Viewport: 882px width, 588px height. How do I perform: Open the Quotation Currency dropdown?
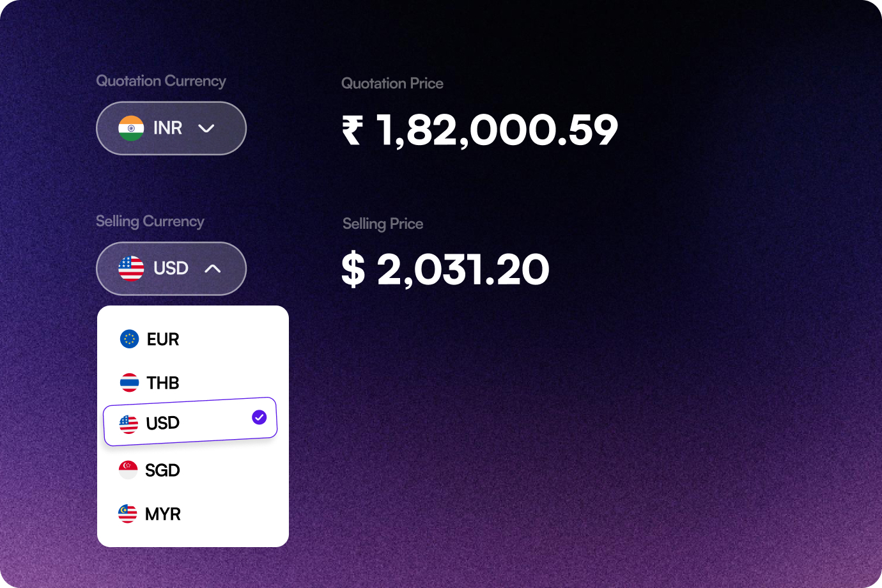click(x=171, y=128)
